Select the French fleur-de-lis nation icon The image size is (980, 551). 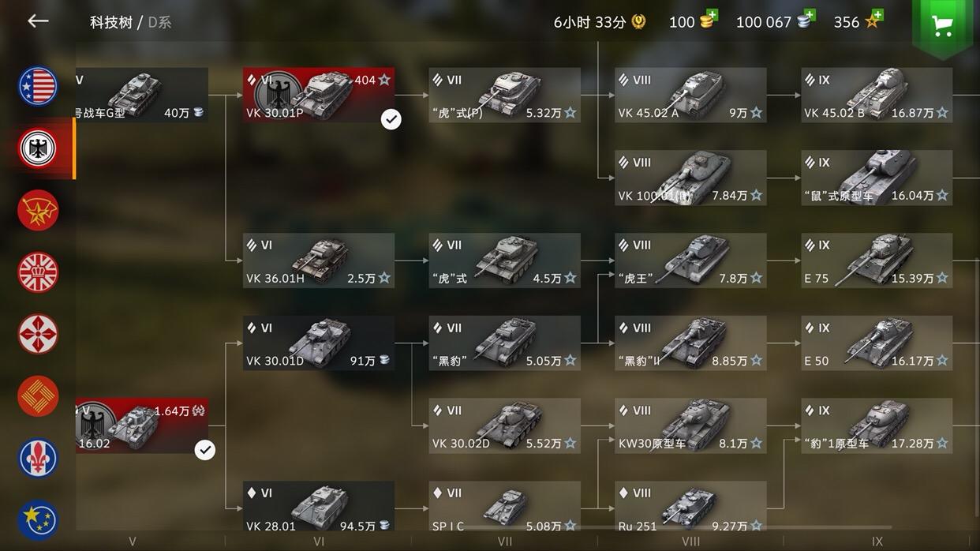[38, 459]
